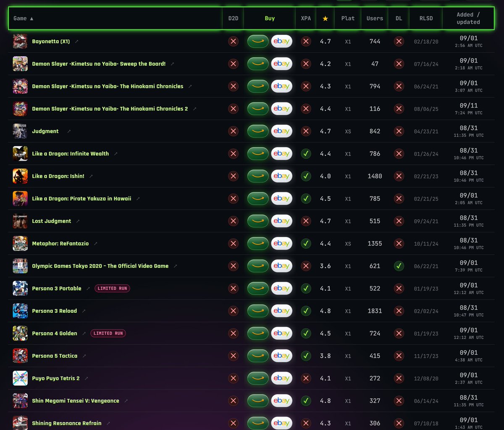Open Amazon link for Persona 5 Tactica
504x430 pixels.
tap(258, 356)
